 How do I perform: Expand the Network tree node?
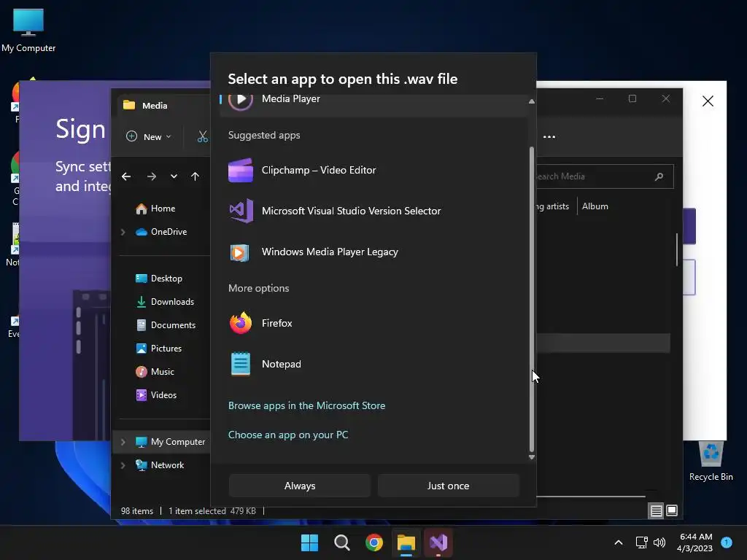pos(123,465)
